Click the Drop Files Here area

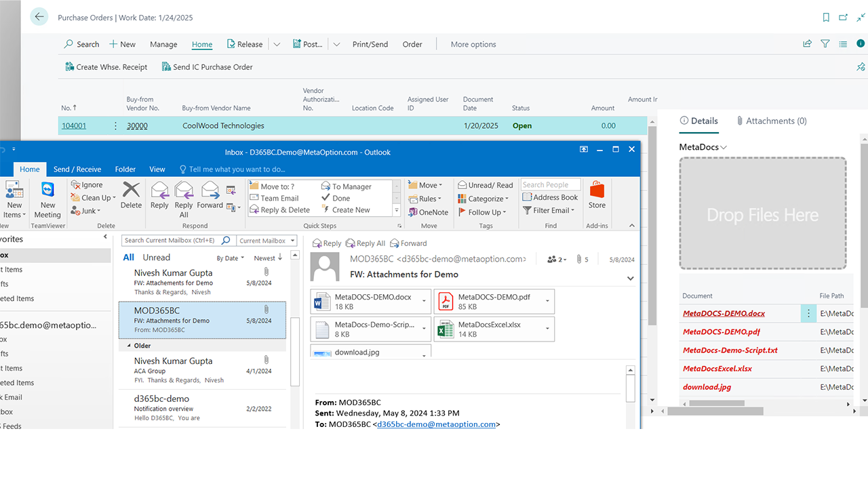pos(763,214)
